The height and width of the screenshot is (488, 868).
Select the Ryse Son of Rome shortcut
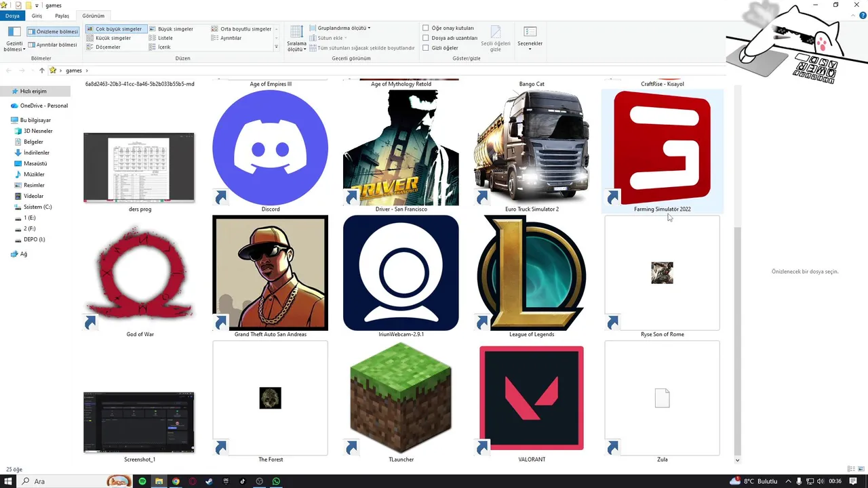click(x=662, y=273)
